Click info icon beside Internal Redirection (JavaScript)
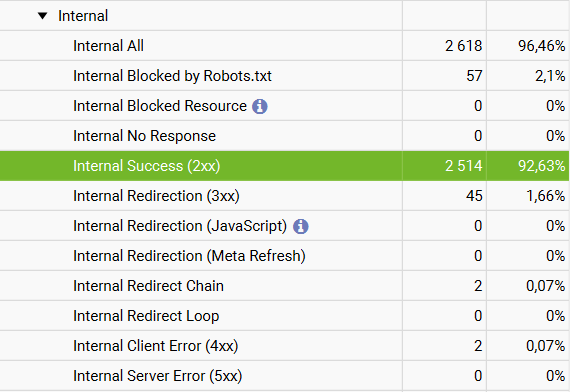The image size is (570, 392). pyautogui.click(x=301, y=226)
